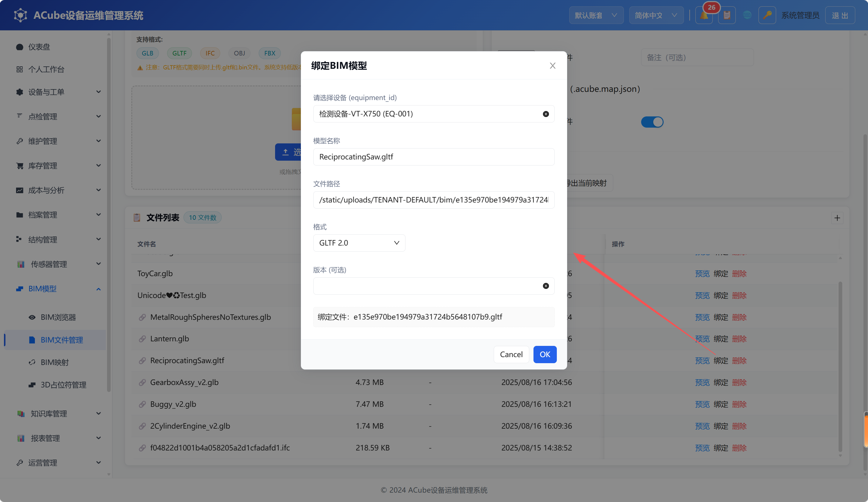Open BIM映射 in the sidebar
The height and width of the screenshot is (502, 868).
coord(55,362)
